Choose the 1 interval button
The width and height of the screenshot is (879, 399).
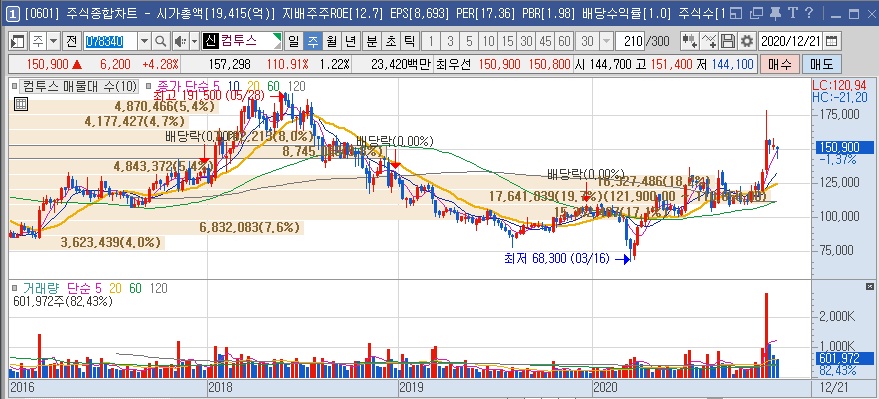coord(431,41)
